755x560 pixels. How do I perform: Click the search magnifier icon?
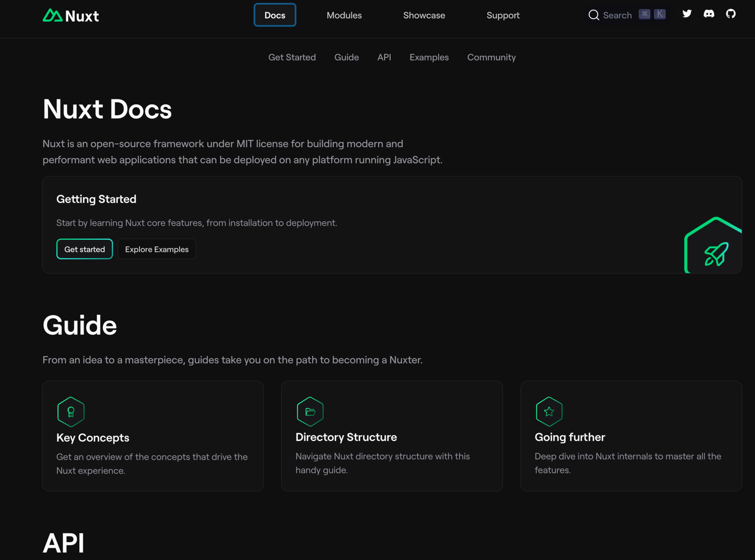click(594, 15)
